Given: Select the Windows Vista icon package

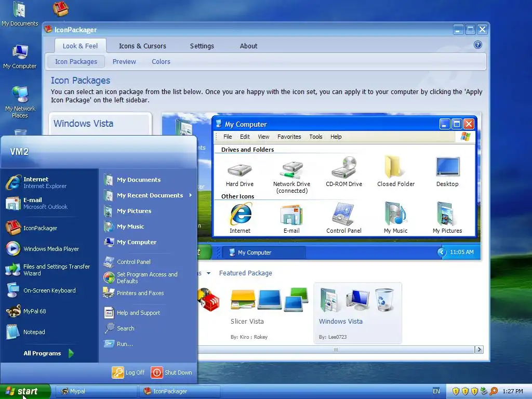Looking at the screenshot, I should (357, 313).
